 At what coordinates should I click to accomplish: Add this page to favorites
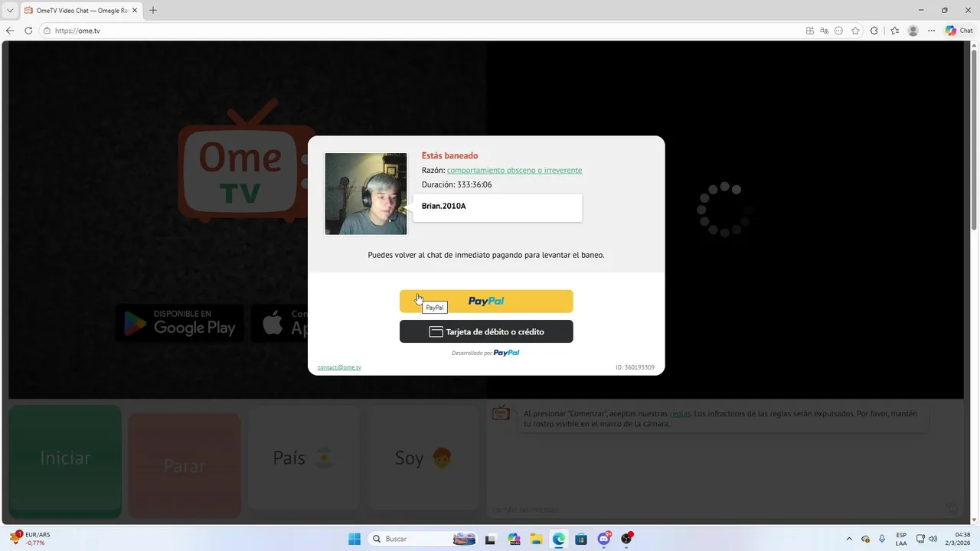pyautogui.click(x=855, y=31)
